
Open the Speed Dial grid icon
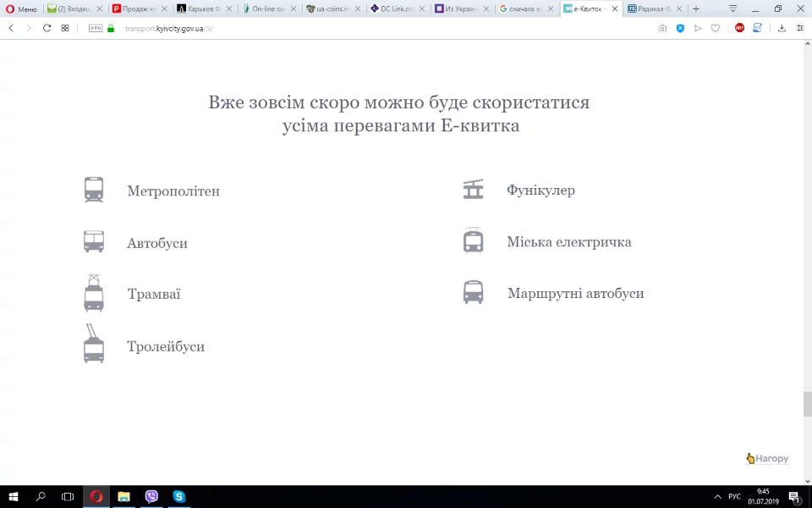65,29
